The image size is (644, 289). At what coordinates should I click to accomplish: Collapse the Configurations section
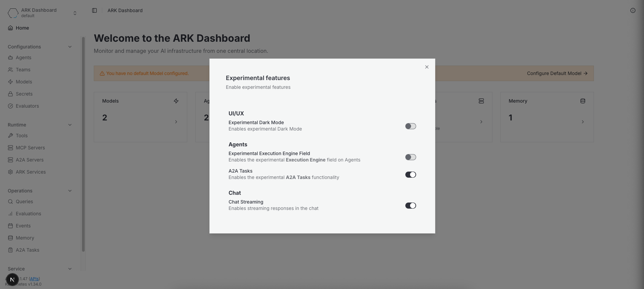(70, 47)
